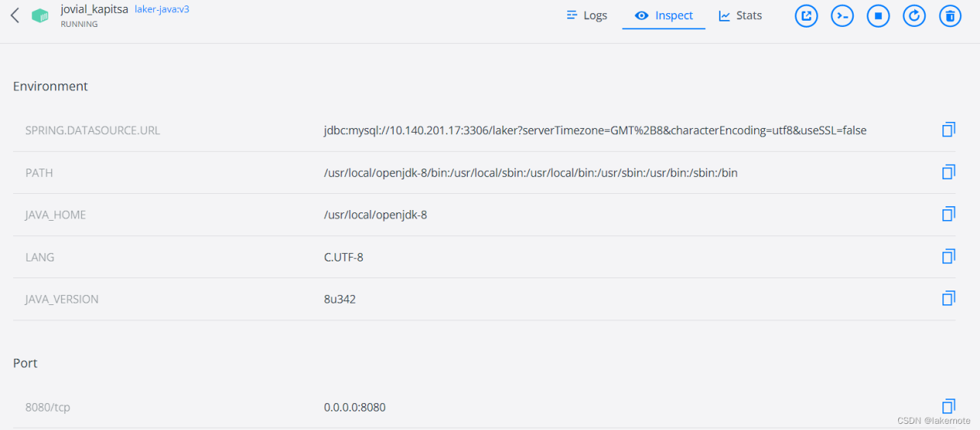Copy the PATH environment value

coord(949,172)
